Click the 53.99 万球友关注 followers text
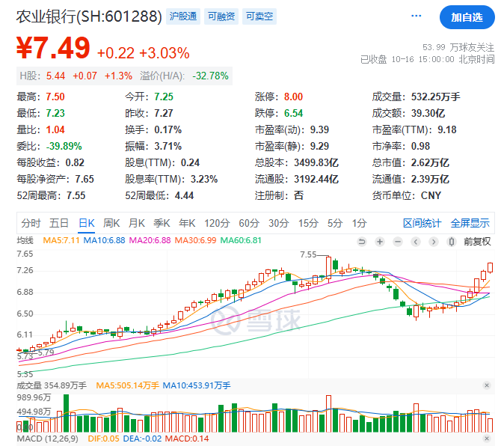The height and width of the screenshot is (446, 504). [458, 48]
